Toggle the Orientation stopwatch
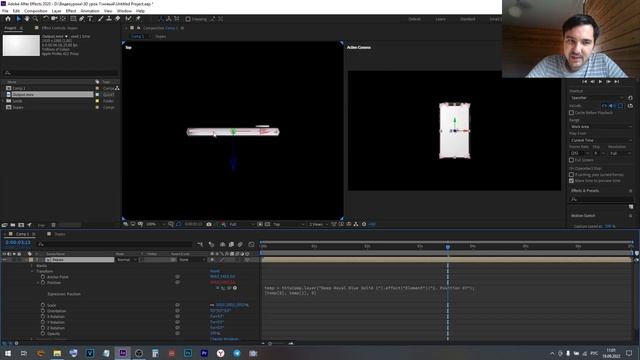 (x=43, y=311)
